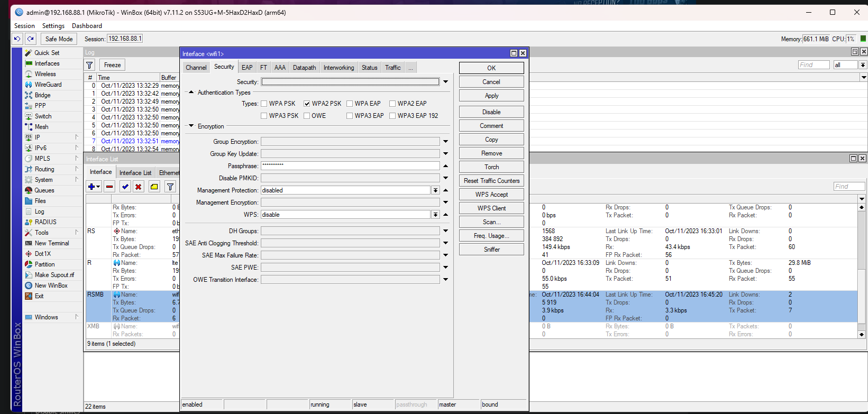The image size is (868, 414).
Task: Collapse the Authentication Types section
Action: [x=191, y=92]
